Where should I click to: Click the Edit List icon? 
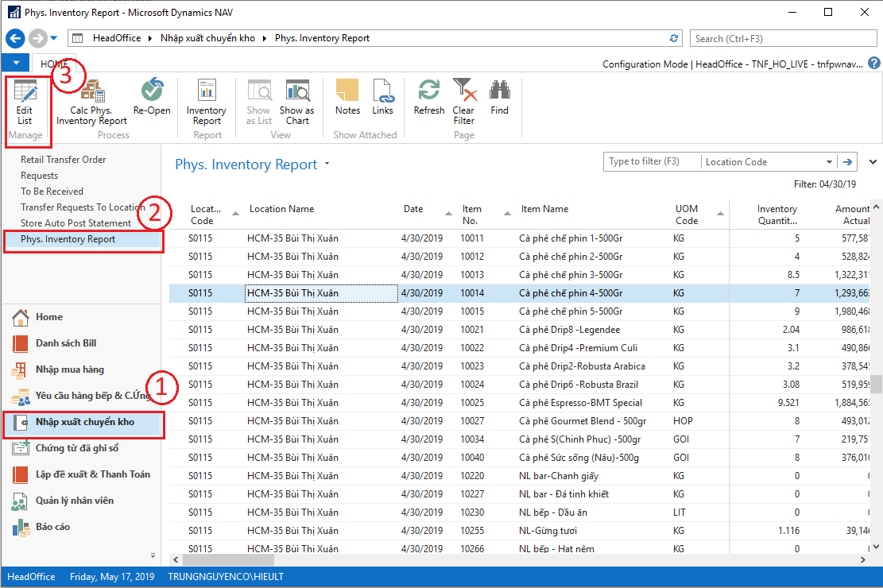point(25,101)
